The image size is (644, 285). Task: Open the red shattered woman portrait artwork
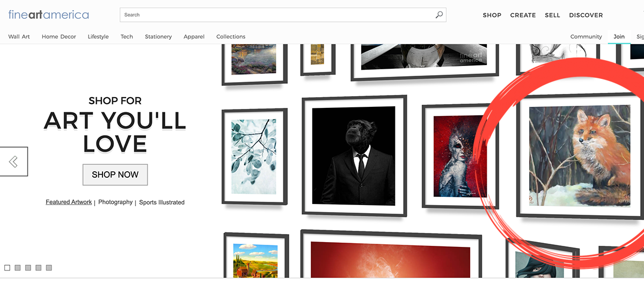click(x=460, y=156)
